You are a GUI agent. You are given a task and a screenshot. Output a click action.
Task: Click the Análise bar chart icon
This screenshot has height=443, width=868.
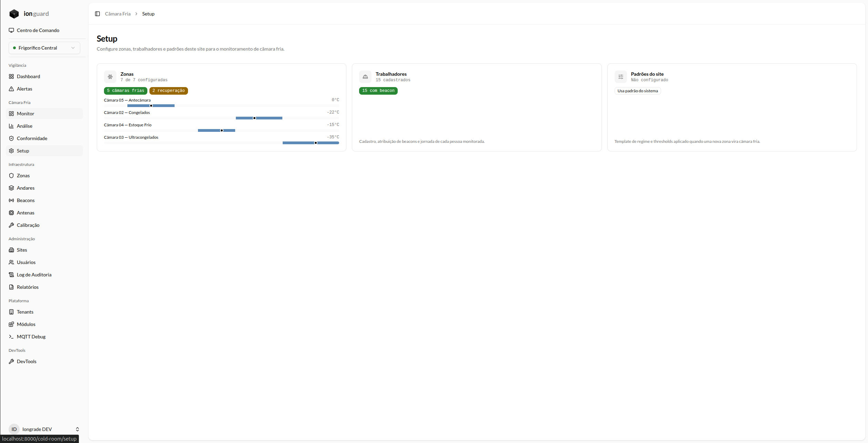(11, 126)
